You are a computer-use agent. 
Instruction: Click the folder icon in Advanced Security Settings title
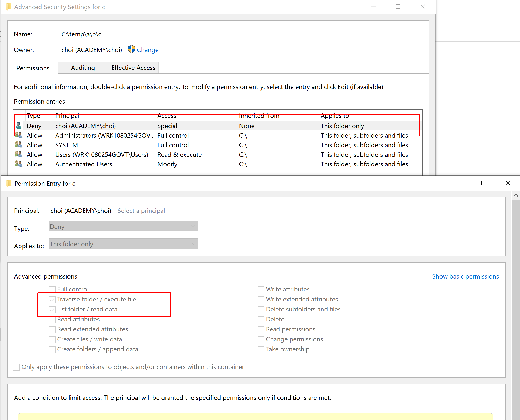tap(9, 7)
